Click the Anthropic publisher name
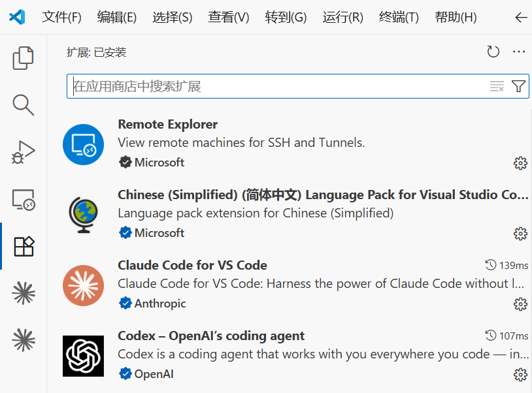The width and height of the screenshot is (532, 393). 160,303
